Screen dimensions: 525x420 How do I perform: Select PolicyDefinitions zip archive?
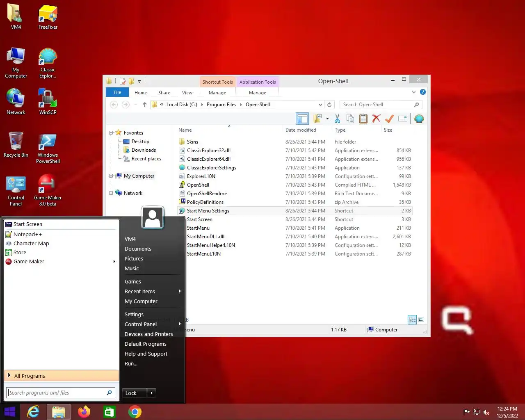(205, 202)
